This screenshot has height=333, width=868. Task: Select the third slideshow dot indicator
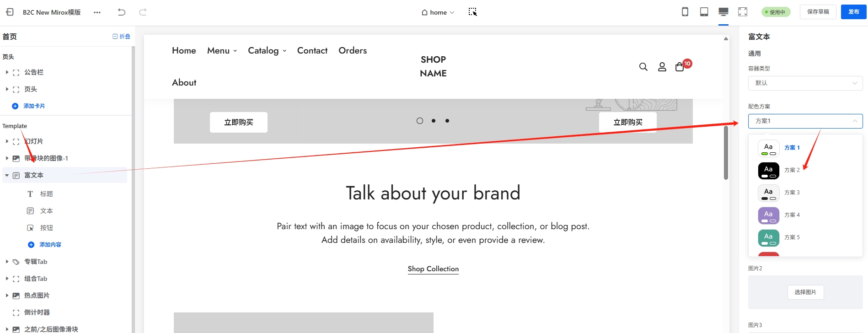pos(447,121)
